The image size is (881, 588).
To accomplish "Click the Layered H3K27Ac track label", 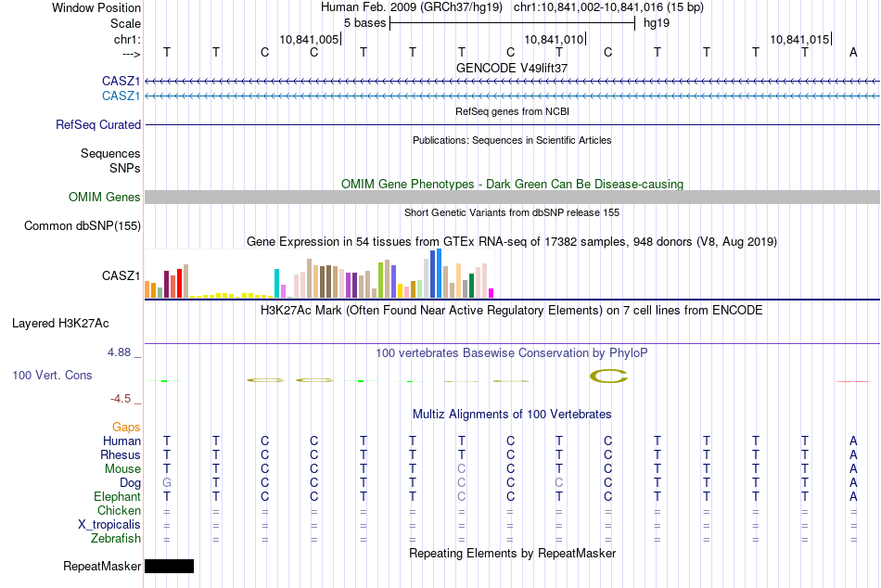I will tap(60, 324).
